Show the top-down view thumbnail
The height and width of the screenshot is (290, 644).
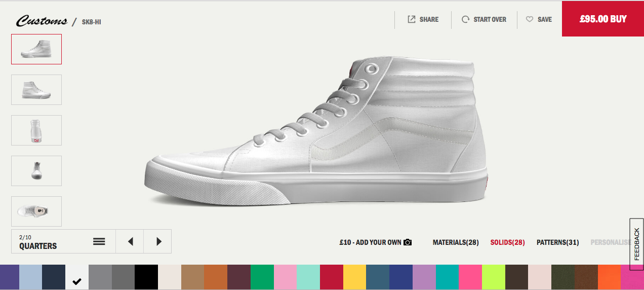[x=36, y=211]
